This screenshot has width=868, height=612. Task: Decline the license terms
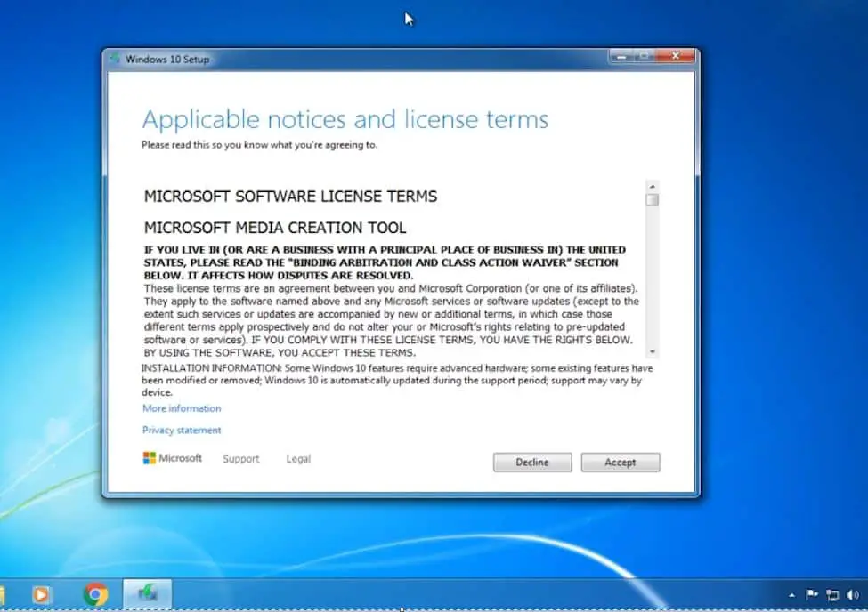pos(532,463)
